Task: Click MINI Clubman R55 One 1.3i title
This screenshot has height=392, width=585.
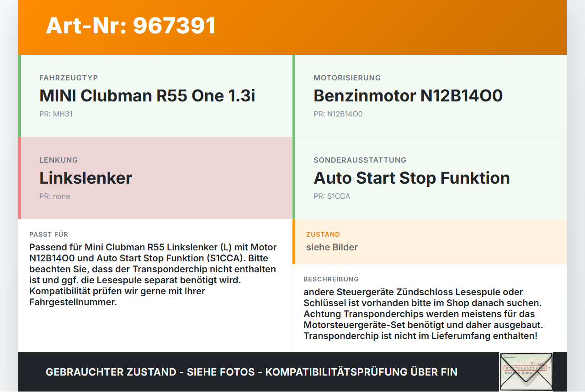Action: 147,96
